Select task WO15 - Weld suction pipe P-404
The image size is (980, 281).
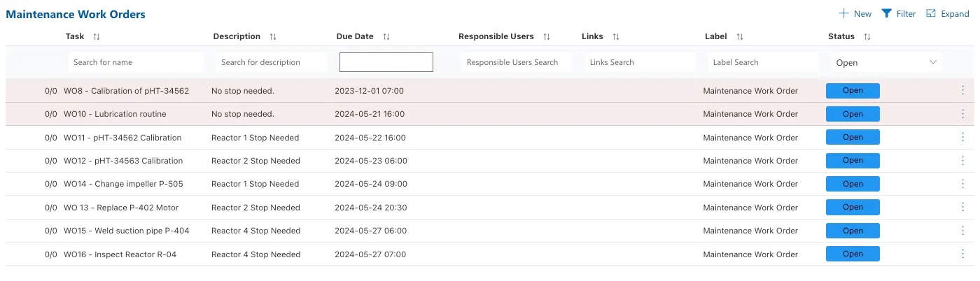click(x=127, y=231)
